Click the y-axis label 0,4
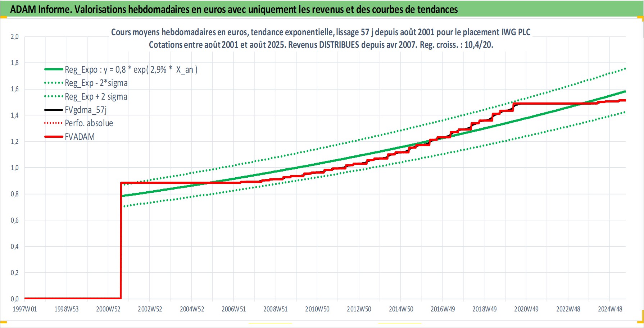Image resolution: width=644 pixels, height=328 pixels. point(14,246)
